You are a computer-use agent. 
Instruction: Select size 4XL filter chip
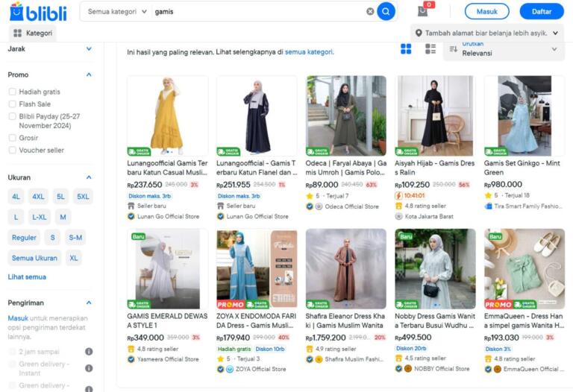(x=38, y=196)
